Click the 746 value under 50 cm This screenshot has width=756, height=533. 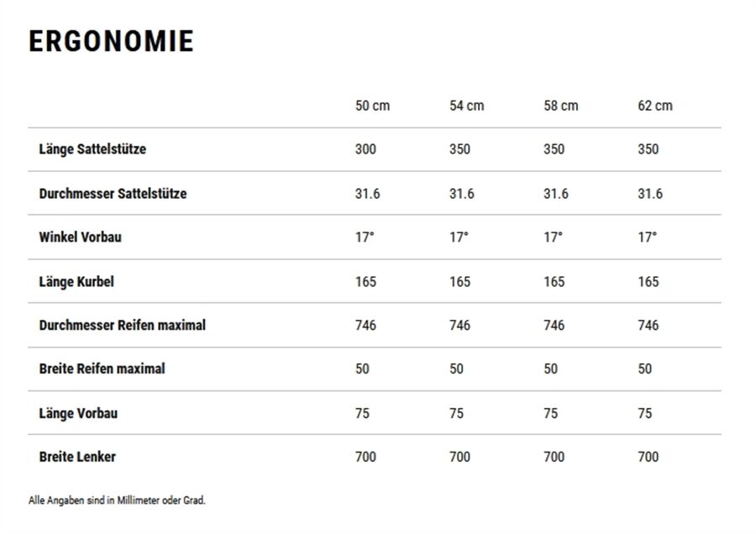pos(365,326)
